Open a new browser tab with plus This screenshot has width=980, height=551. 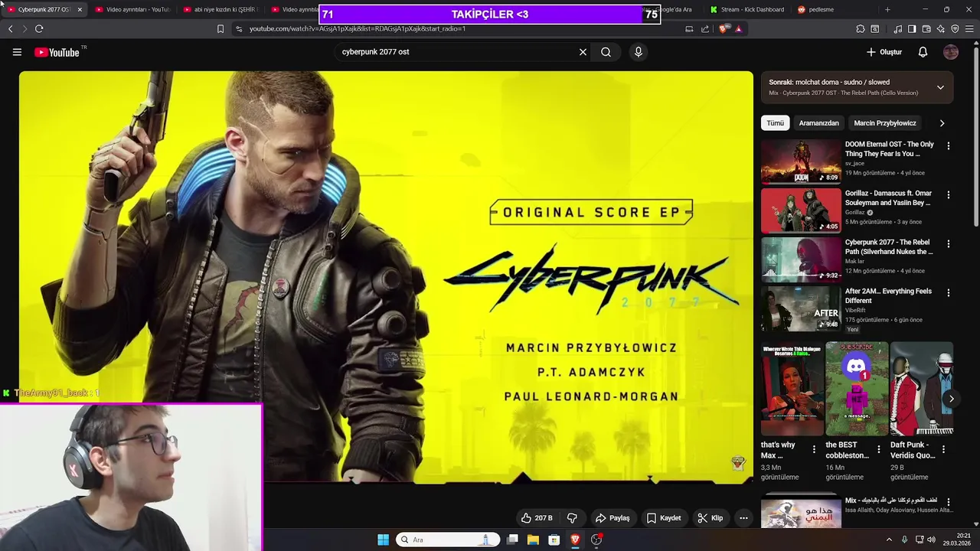887,9
